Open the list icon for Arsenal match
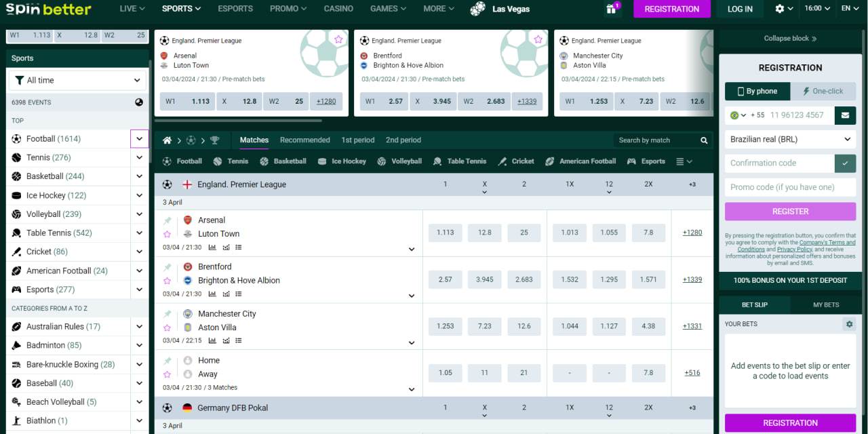 [x=238, y=248]
